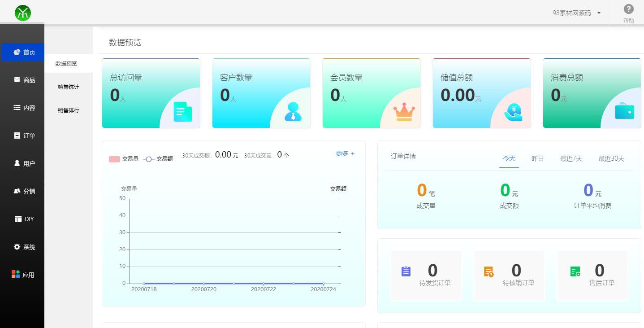644x328 pixels.
Task: Click the 待核销订单 verification icon
Action: (x=489, y=270)
